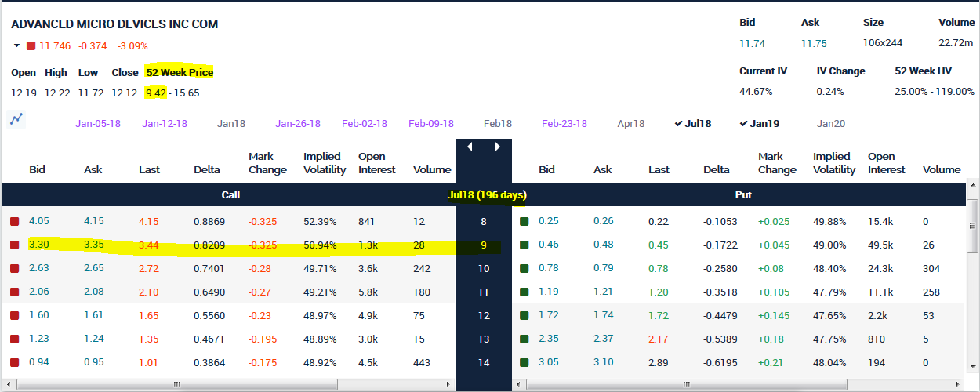
Task: Click strike price 13 in center column
Action: coord(484,339)
